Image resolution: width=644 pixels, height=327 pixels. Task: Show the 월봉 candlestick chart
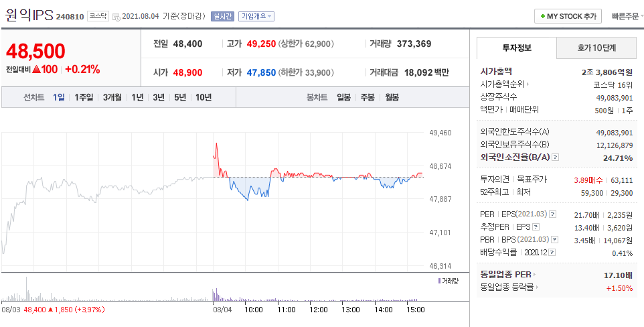click(x=392, y=97)
